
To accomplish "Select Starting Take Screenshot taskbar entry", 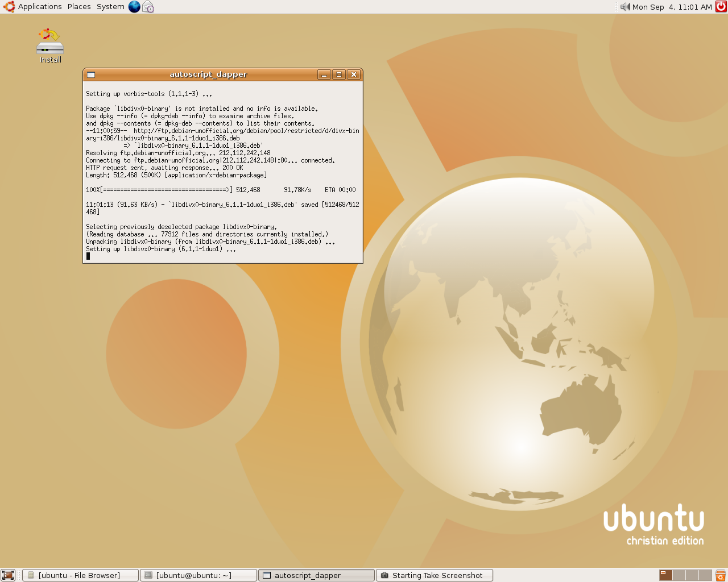I will pos(435,575).
